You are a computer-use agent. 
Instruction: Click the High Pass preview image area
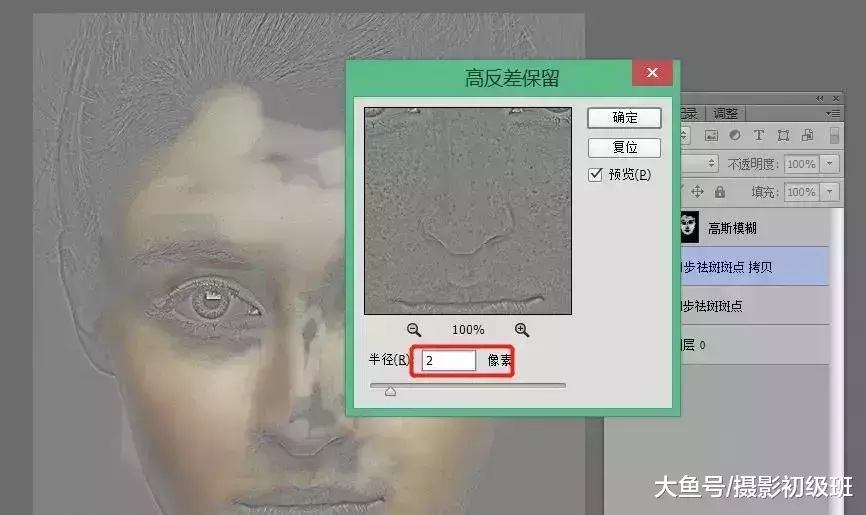pos(468,211)
